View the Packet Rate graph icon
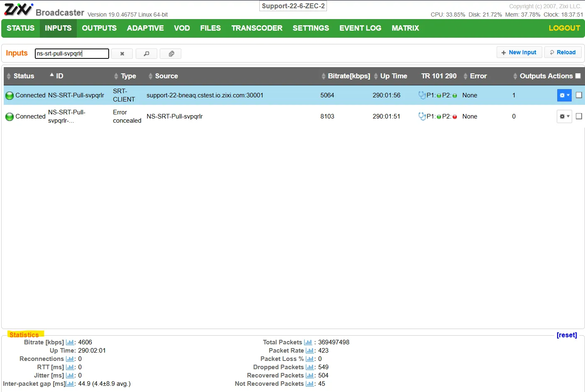The width and height of the screenshot is (585, 392). pyautogui.click(x=310, y=351)
